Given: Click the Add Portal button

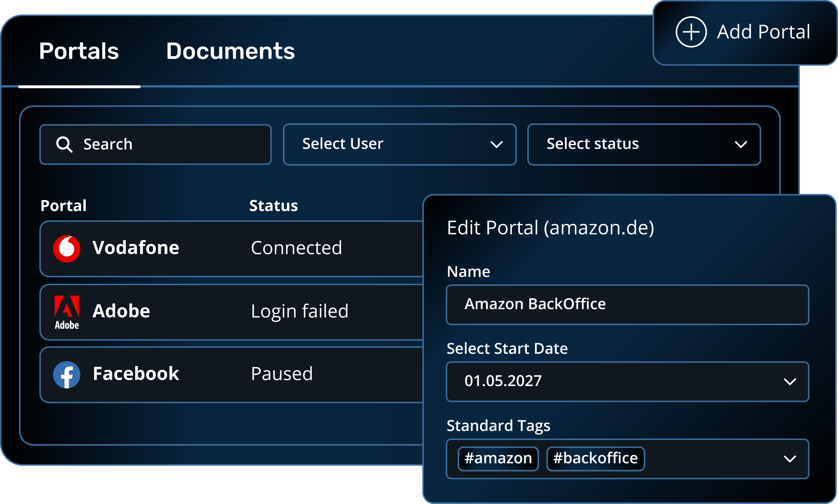Looking at the screenshot, I should tap(745, 33).
